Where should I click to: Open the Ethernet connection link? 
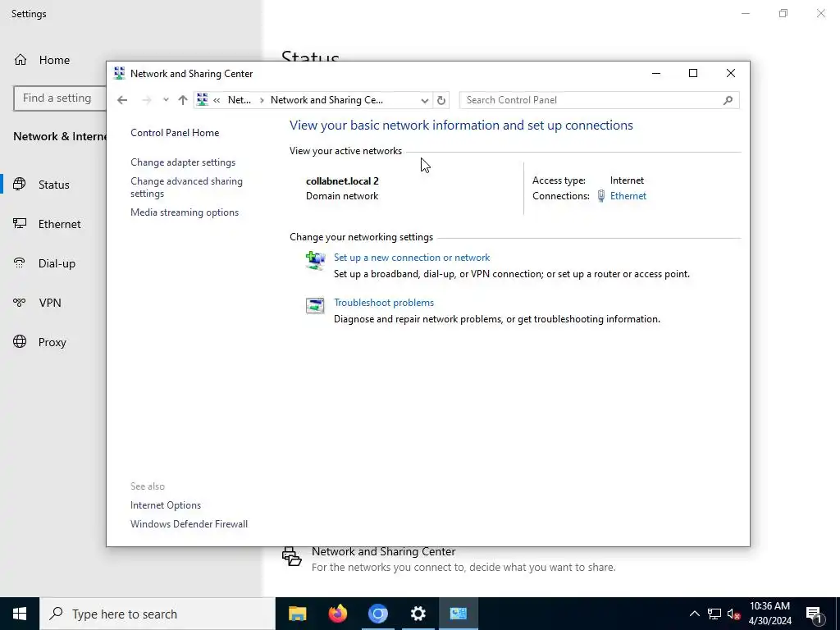(628, 196)
